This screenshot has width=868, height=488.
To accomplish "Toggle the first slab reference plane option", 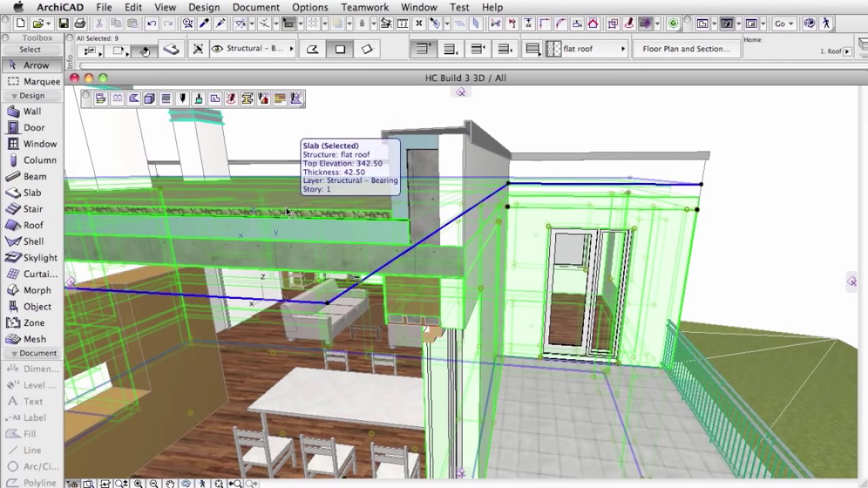I will click(423, 49).
